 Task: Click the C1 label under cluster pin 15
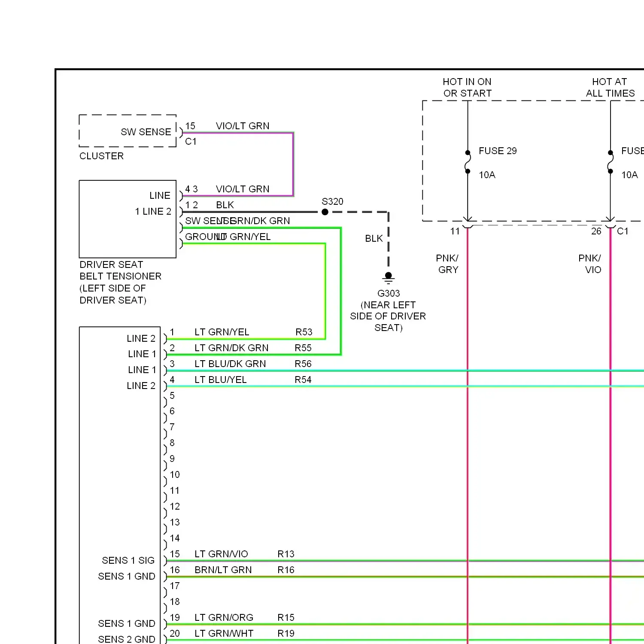191,141
